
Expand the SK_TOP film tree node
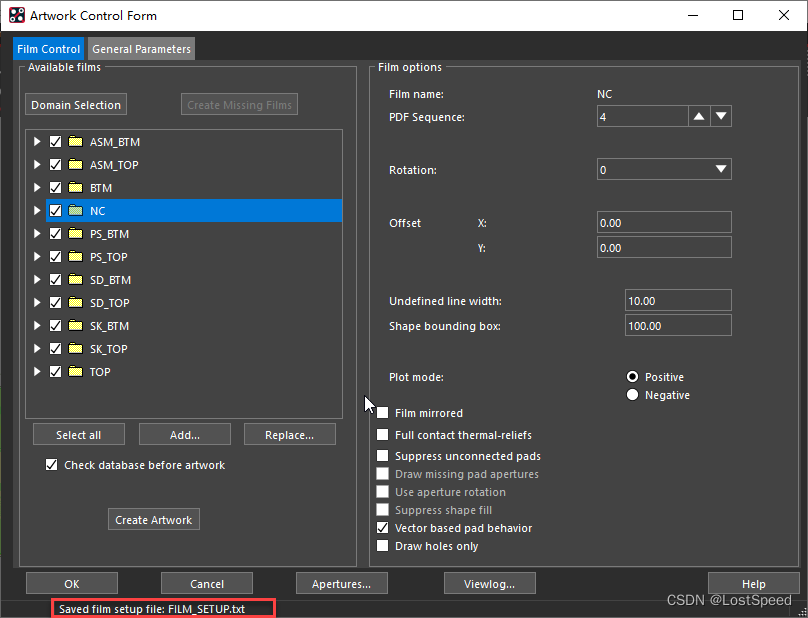click(38, 349)
